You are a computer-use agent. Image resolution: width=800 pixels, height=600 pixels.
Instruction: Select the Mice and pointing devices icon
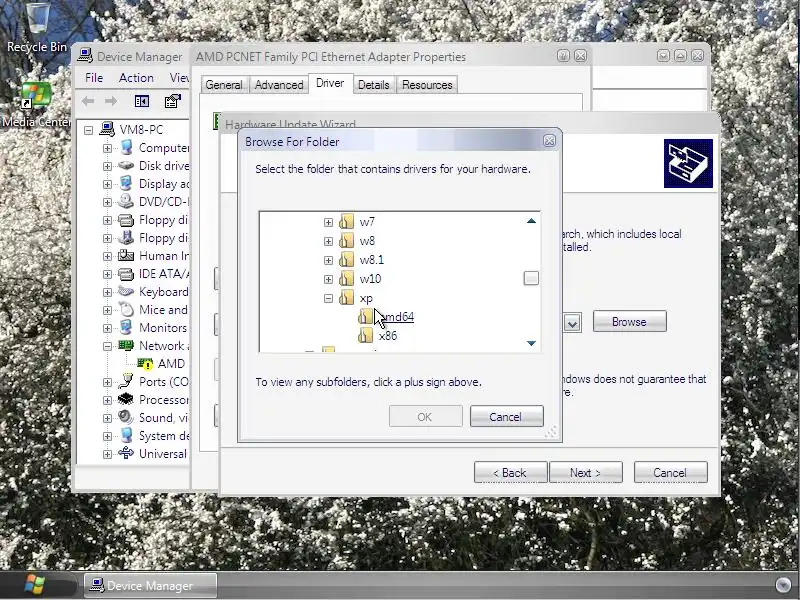tap(126, 310)
